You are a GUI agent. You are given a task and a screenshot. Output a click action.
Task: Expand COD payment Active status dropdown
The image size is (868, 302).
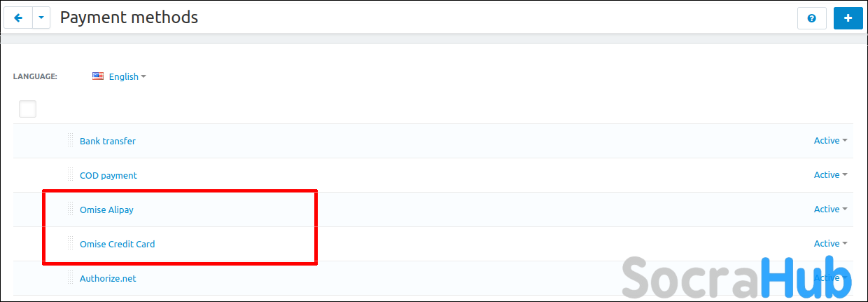pos(830,175)
